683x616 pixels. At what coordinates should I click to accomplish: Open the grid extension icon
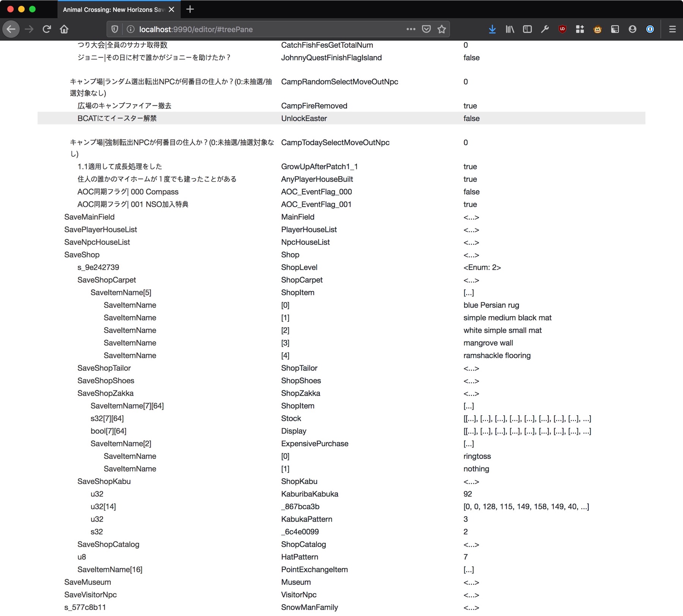point(580,29)
